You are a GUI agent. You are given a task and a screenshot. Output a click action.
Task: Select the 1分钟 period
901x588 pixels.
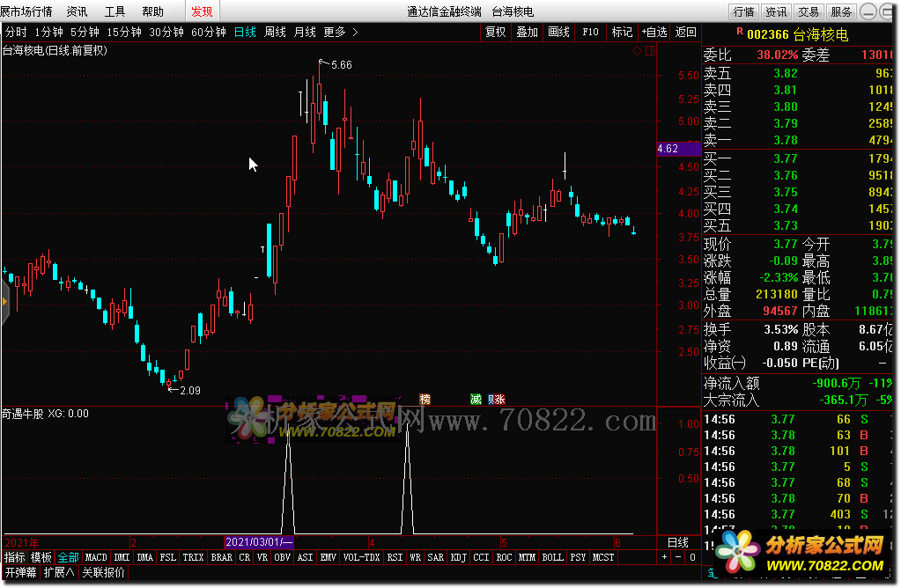[x=48, y=33]
